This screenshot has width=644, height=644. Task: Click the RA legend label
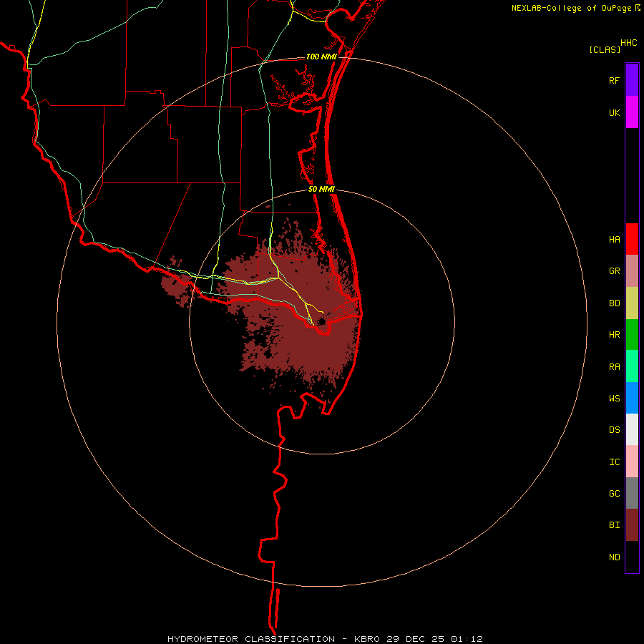click(x=614, y=367)
